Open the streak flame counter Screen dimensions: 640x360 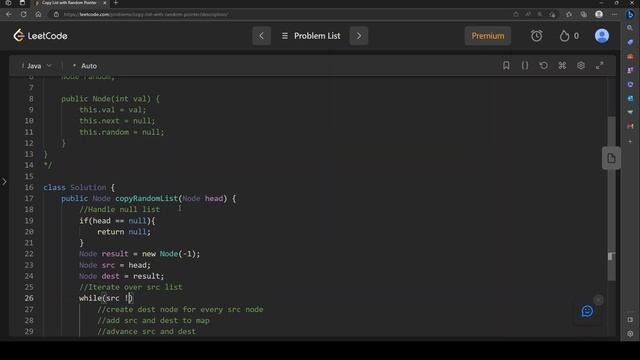569,36
